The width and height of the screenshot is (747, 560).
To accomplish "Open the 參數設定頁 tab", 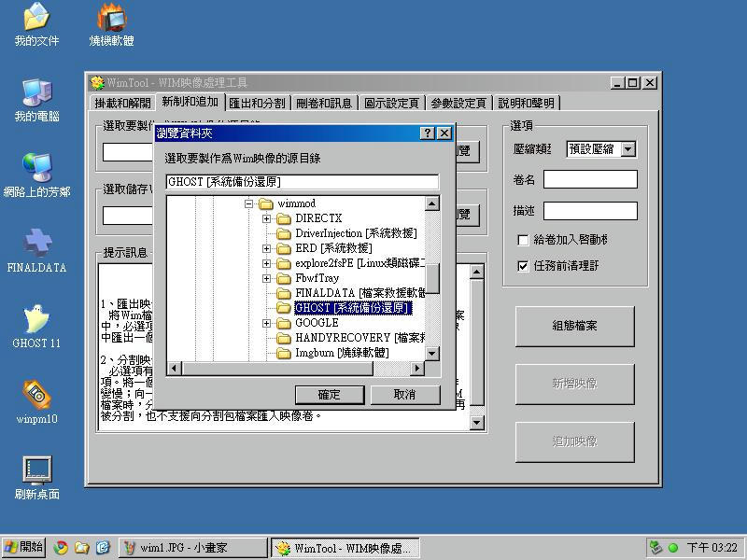I will 458,103.
